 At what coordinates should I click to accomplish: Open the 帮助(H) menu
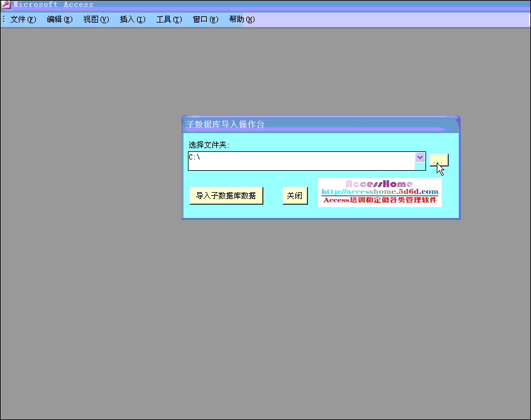242,19
